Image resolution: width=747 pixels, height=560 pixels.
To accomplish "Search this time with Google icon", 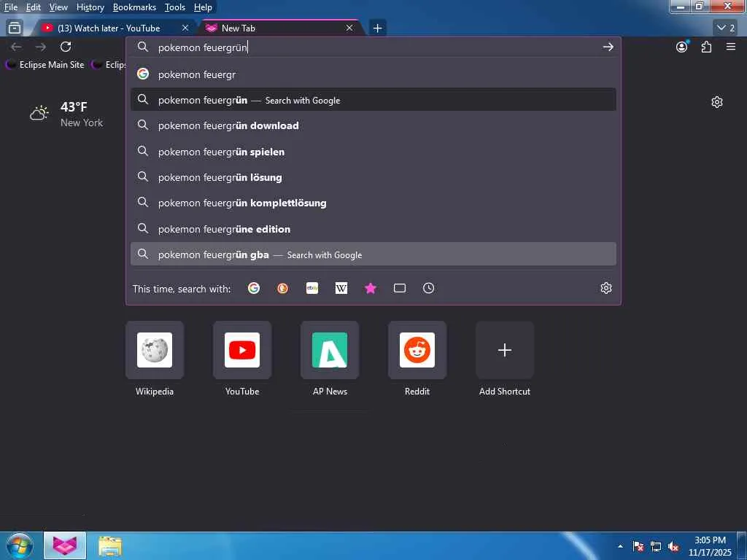I will tap(254, 288).
